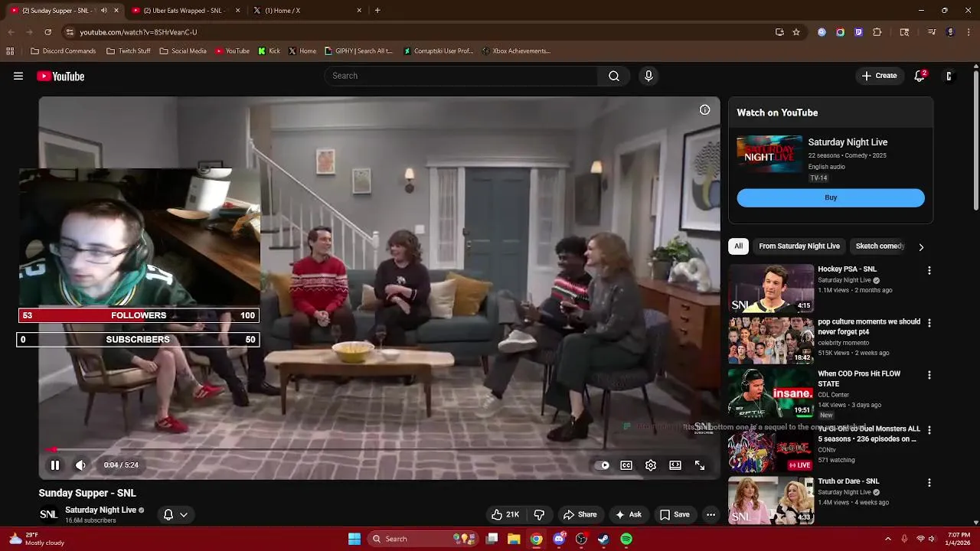Click the page vertical scrollbar
Image resolution: width=980 pixels, height=551 pixels.
click(x=975, y=140)
